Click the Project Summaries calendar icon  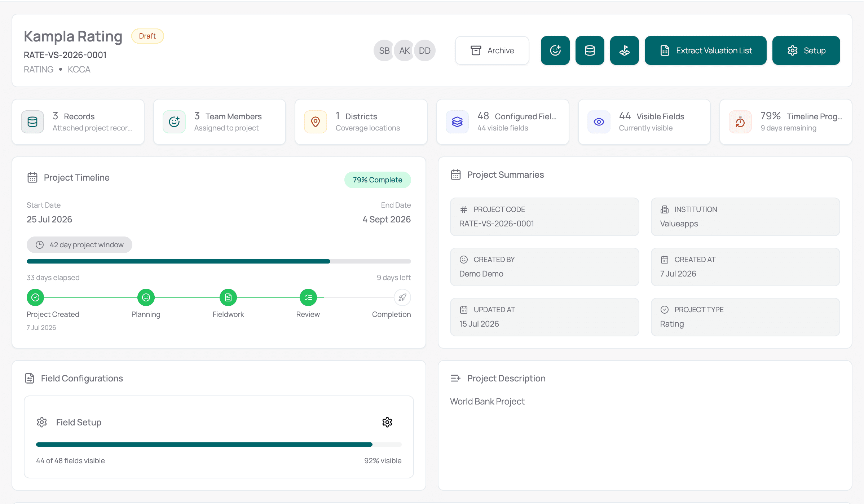point(456,174)
